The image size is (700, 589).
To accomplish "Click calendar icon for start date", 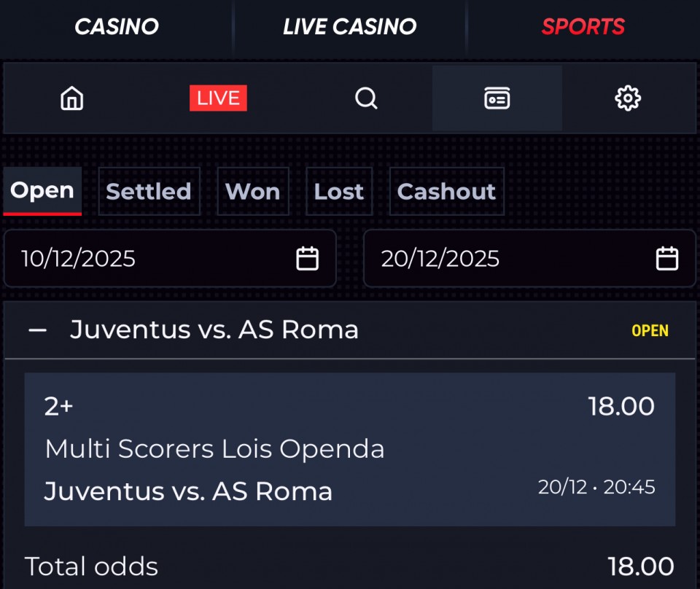I will [308, 259].
